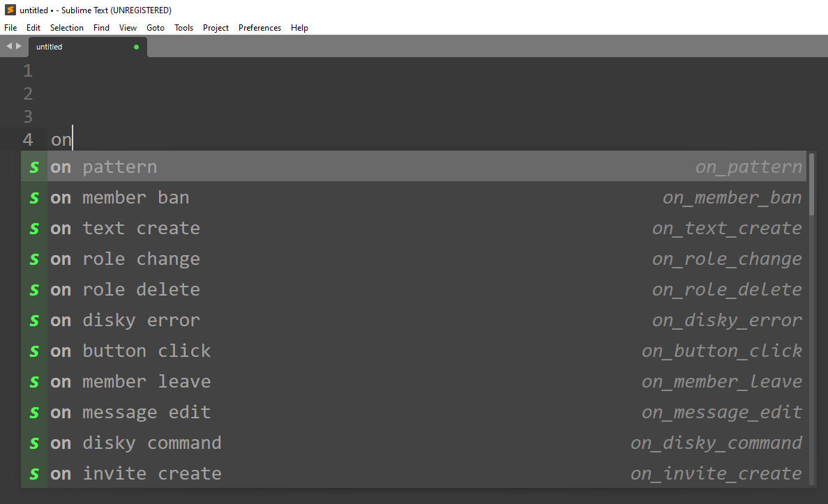
Task: Click the snippet icon beside on pattern
Action: 34,167
